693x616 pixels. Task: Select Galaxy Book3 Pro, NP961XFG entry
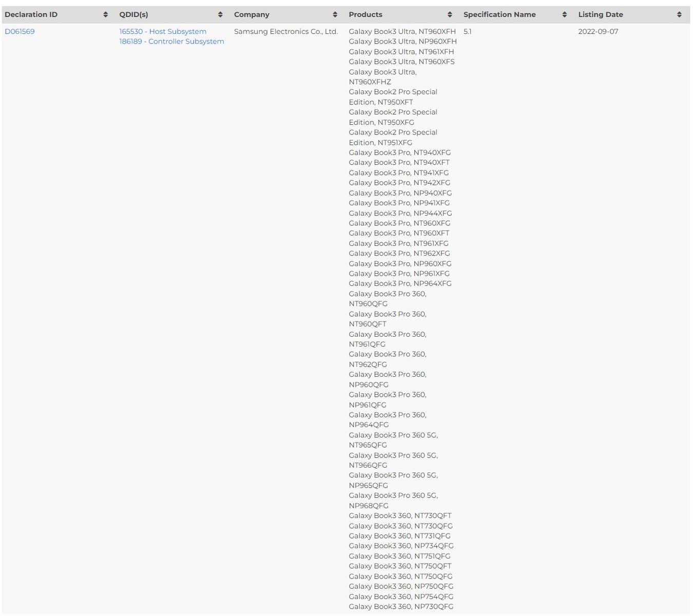[399, 274]
